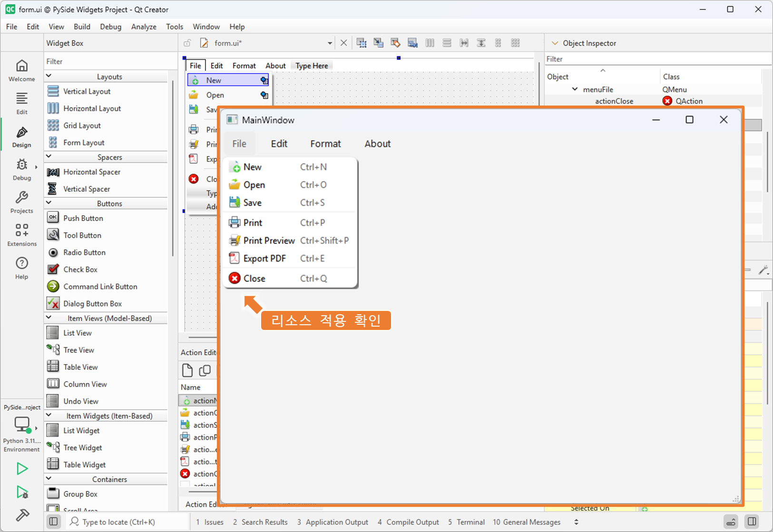
Task: Open Debug mode in the mode sidebar
Action: (22, 170)
